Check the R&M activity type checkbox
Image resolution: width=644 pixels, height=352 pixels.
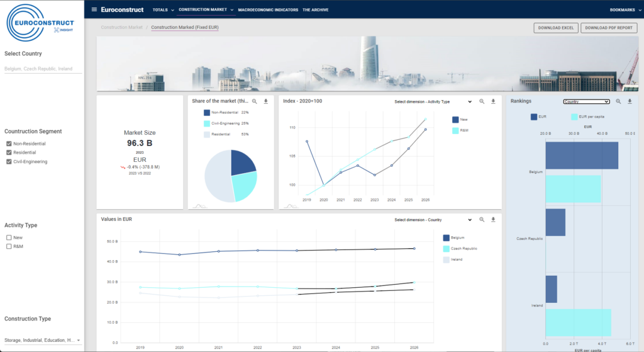click(x=9, y=246)
